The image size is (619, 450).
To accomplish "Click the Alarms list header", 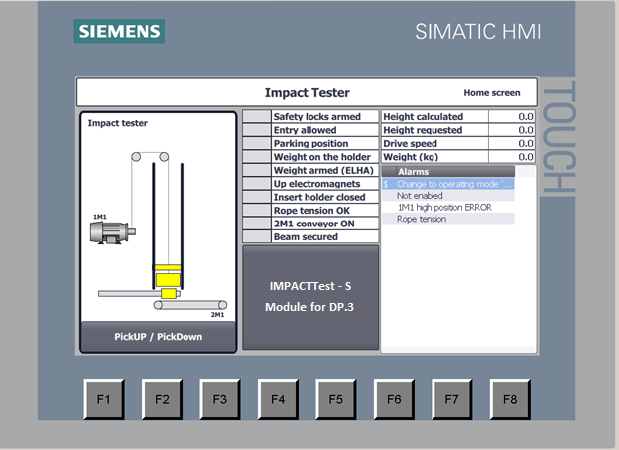I will click(x=448, y=172).
